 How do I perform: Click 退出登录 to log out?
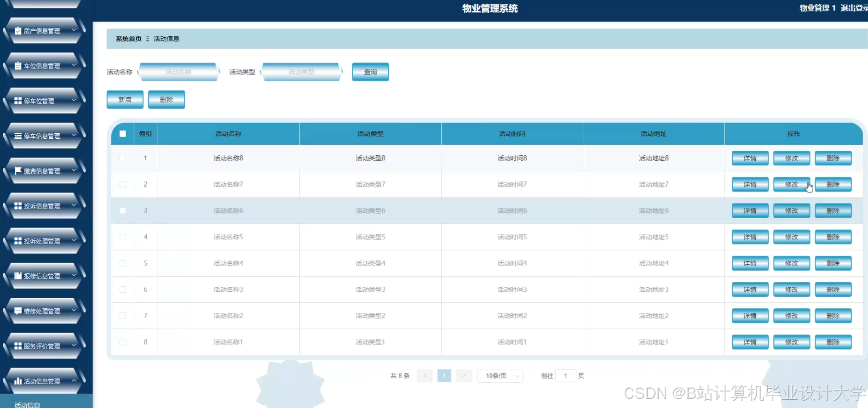tap(854, 8)
